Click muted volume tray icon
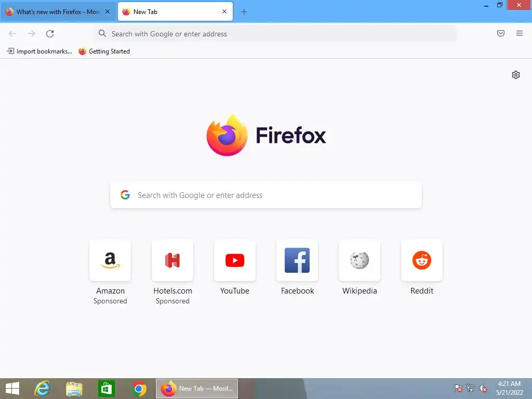The height and width of the screenshot is (399, 532). [x=483, y=388]
